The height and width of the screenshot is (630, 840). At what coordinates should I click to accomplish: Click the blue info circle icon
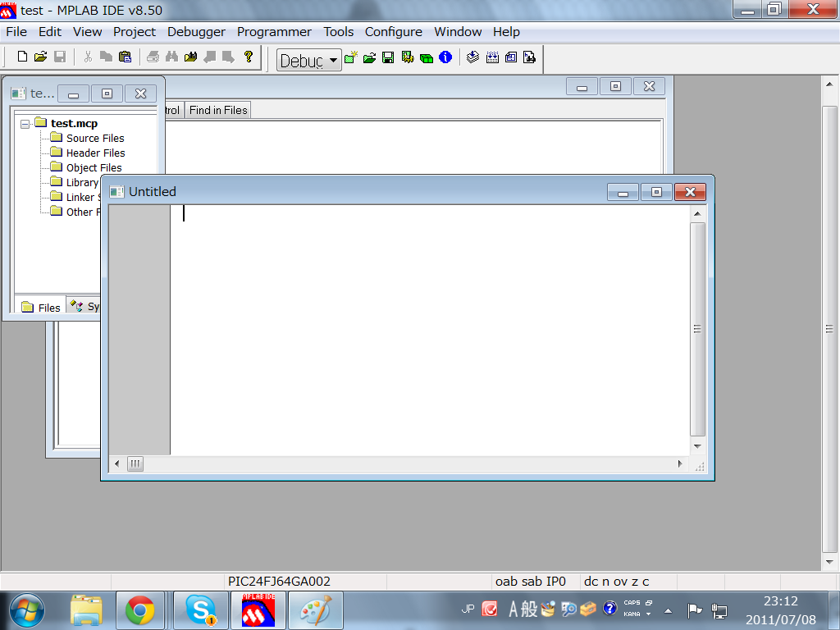[445, 57]
